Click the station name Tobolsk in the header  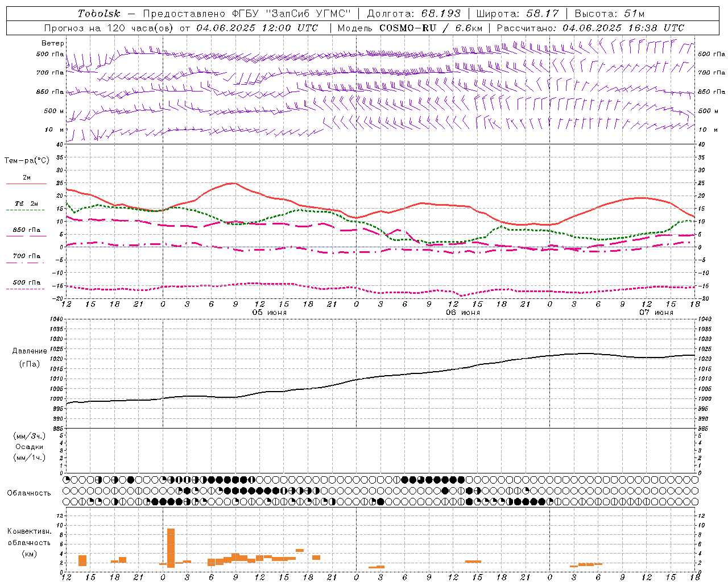[x=99, y=14]
